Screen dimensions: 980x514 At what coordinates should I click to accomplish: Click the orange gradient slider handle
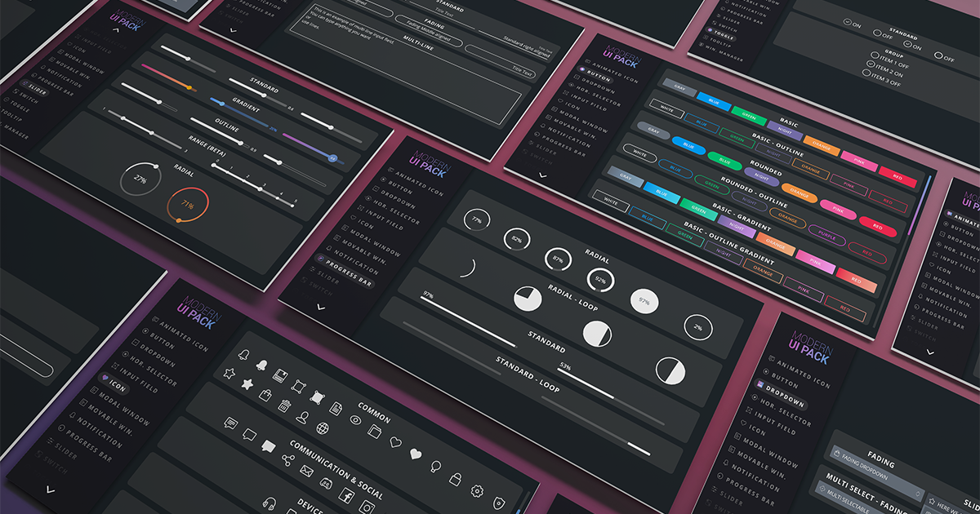click(x=189, y=87)
